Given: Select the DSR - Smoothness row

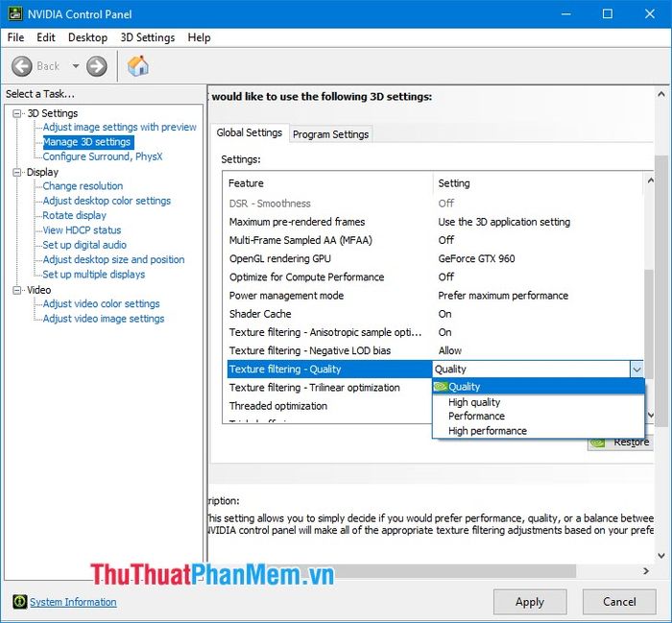Looking at the screenshot, I should (433, 204).
